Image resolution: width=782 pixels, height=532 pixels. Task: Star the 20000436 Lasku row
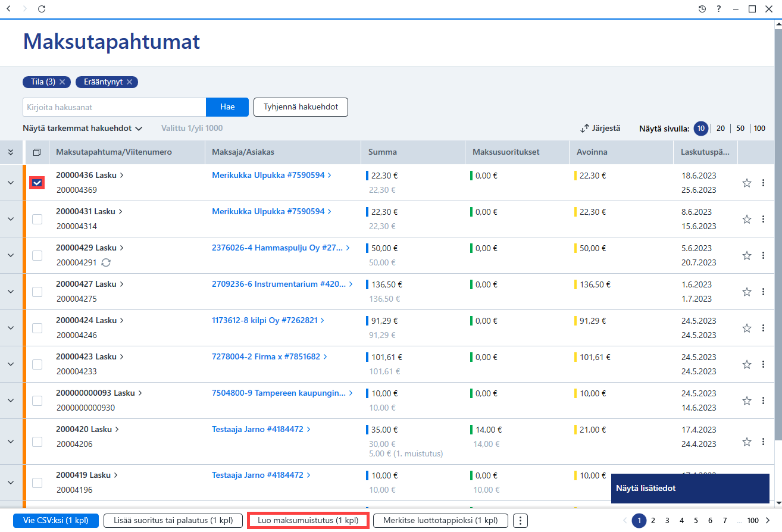tap(747, 183)
